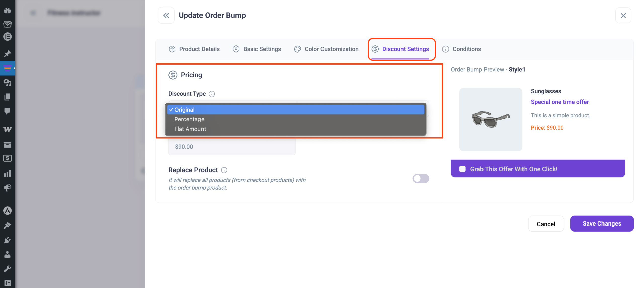Open the analytics bar chart icon
Image resolution: width=644 pixels, height=288 pixels.
pyautogui.click(x=7, y=173)
